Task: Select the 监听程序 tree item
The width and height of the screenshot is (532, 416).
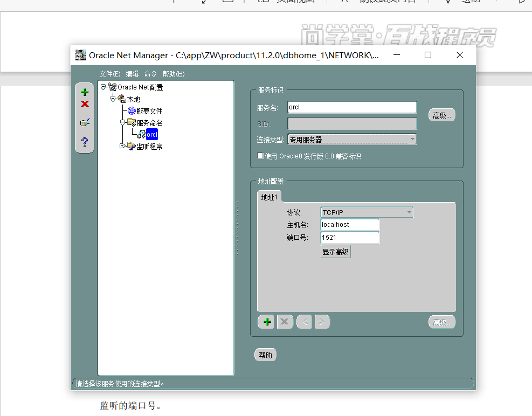Action: 150,147
